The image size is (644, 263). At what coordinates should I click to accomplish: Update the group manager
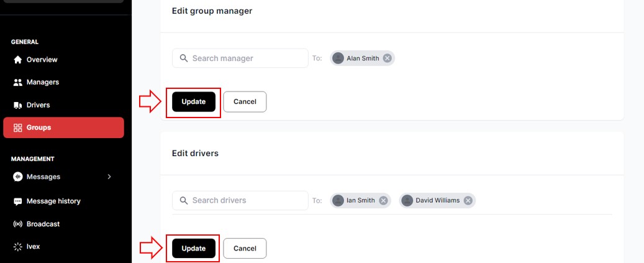pyautogui.click(x=193, y=102)
